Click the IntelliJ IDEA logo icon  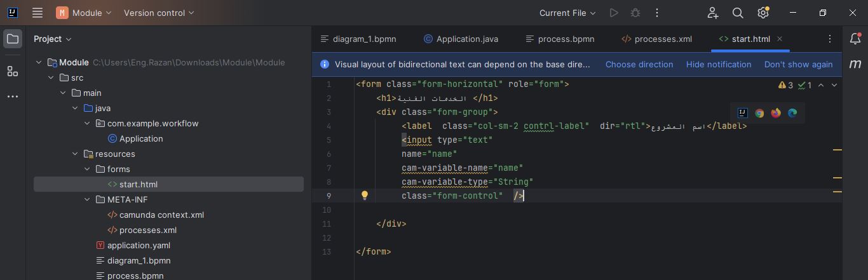pos(12,13)
